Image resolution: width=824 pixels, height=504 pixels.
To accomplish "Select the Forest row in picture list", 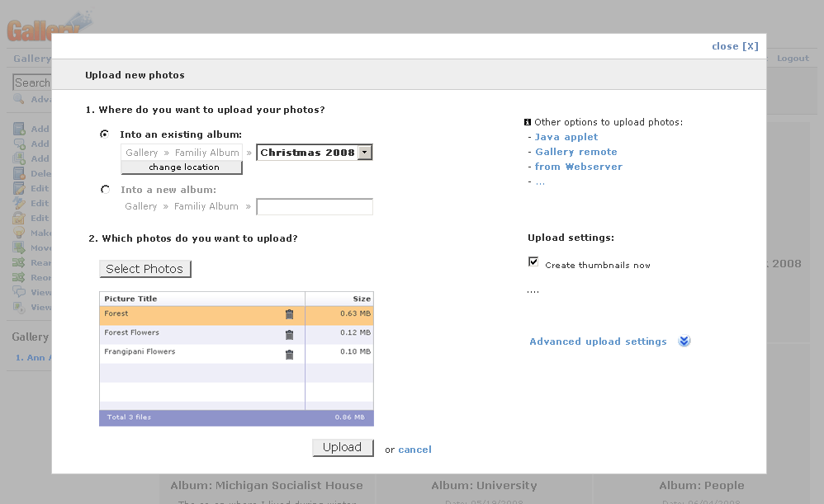I will click(x=190, y=314).
